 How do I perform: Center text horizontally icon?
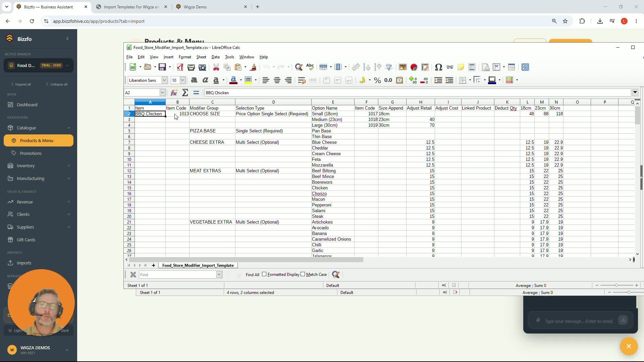coord(277,80)
